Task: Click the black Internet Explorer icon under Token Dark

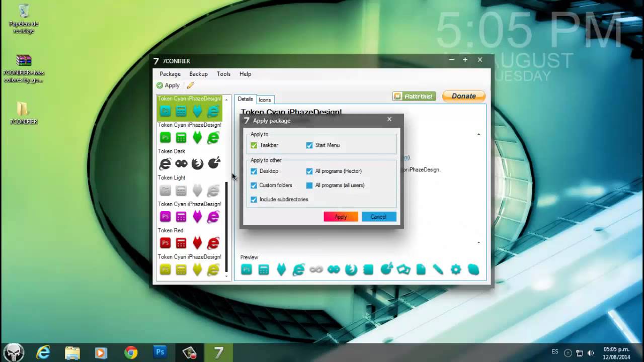Action: [165, 164]
